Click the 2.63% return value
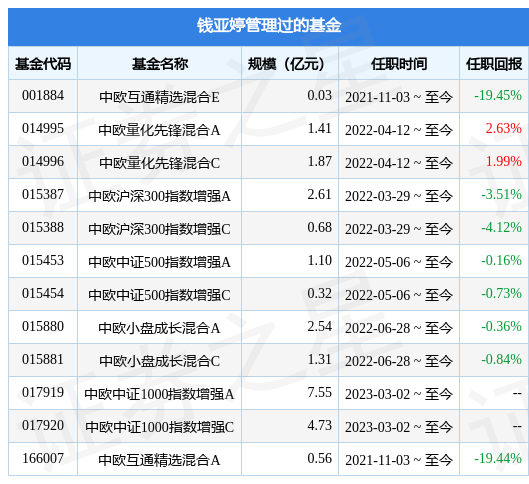The image size is (529, 484). [503, 128]
